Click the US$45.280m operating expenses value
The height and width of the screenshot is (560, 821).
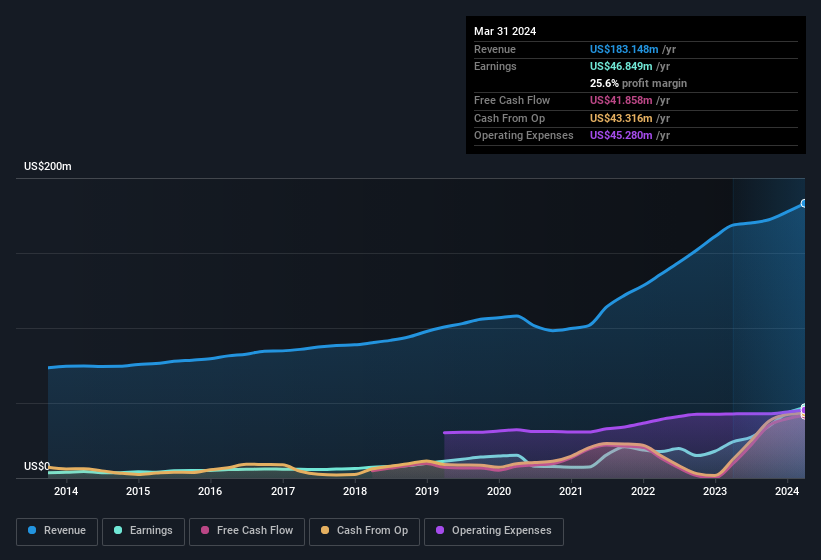tap(621, 136)
